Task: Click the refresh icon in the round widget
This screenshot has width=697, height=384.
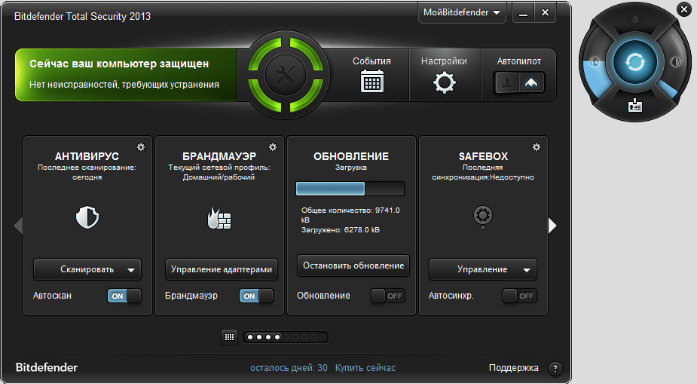Action: (x=635, y=62)
